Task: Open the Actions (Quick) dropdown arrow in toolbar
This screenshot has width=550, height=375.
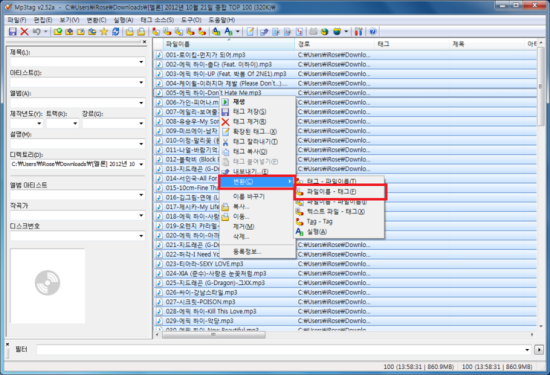Action: pyautogui.click(x=237, y=32)
